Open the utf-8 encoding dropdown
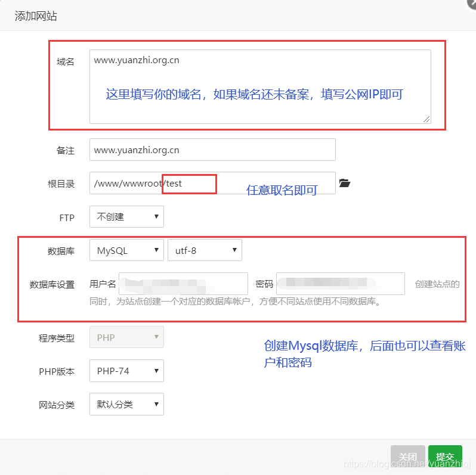Screen dimensions: 476x475 (205, 250)
